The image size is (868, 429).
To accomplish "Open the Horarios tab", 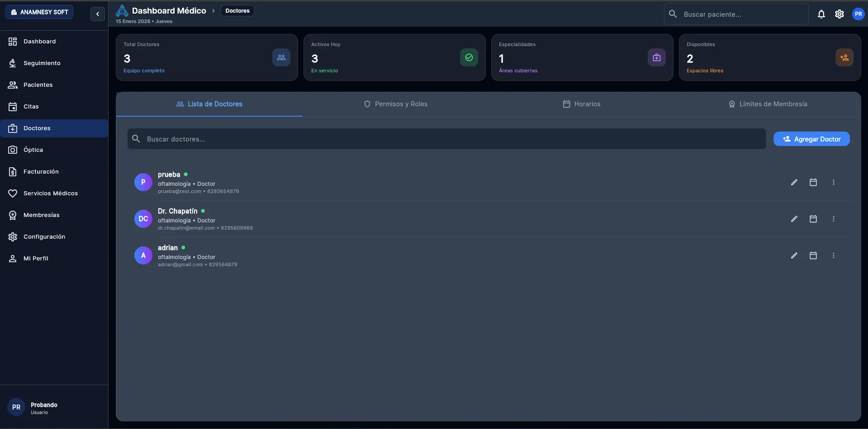I will pyautogui.click(x=582, y=104).
